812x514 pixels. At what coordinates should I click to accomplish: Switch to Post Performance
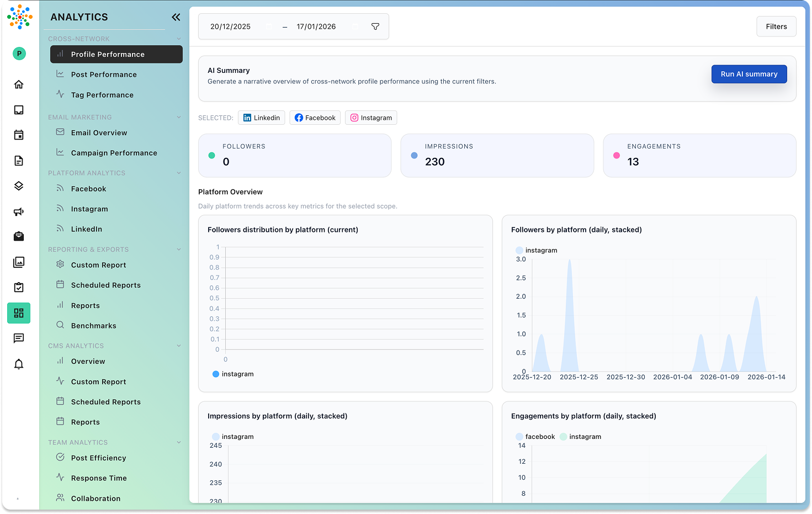[x=104, y=74]
